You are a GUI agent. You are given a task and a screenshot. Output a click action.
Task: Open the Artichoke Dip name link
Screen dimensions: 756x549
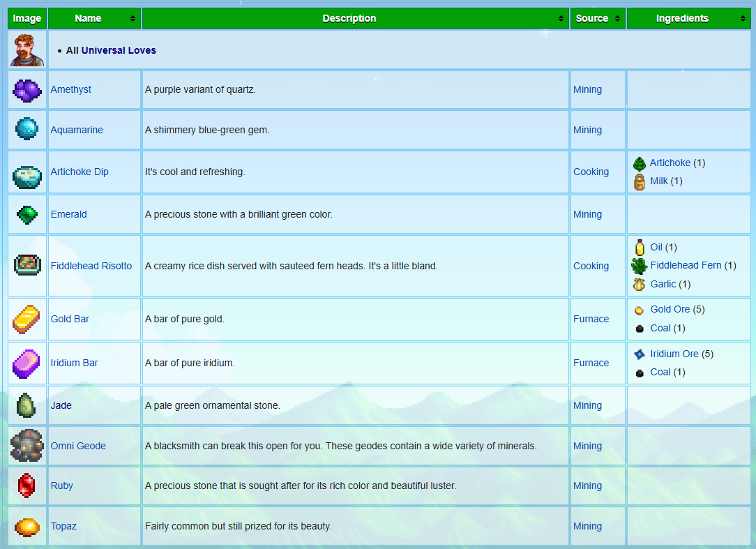click(x=80, y=172)
